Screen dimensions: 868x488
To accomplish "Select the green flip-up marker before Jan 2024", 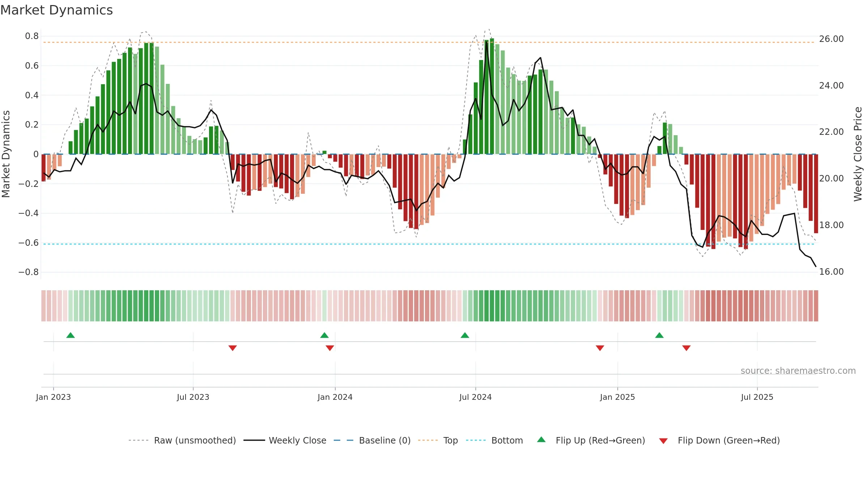I will click(324, 335).
